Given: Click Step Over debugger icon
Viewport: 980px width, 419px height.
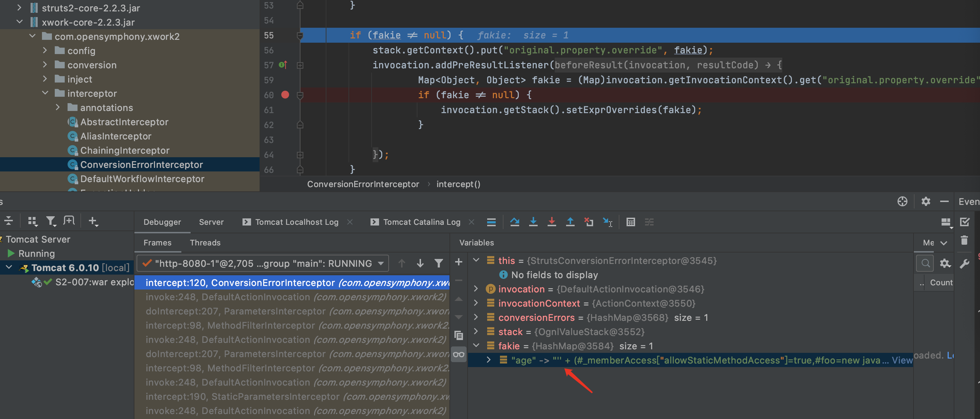Looking at the screenshot, I should click(x=515, y=222).
